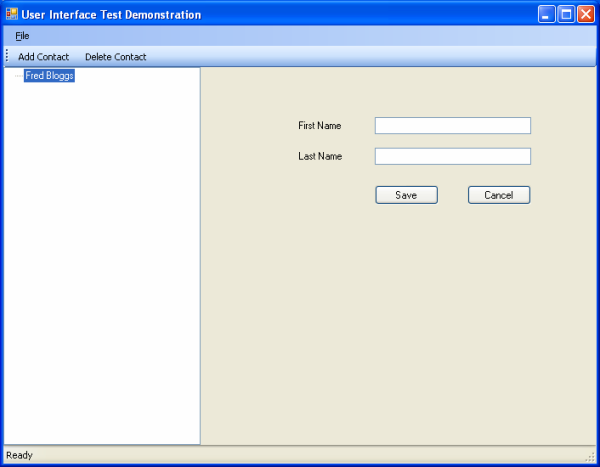Minimize the User Interface Test Demonstration window
600x467 pixels.
[547, 15]
